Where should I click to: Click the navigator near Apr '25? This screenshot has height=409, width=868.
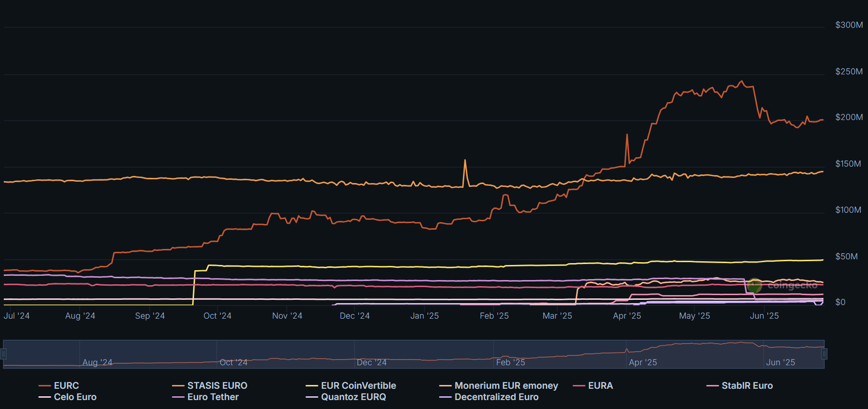(x=643, y=362)
